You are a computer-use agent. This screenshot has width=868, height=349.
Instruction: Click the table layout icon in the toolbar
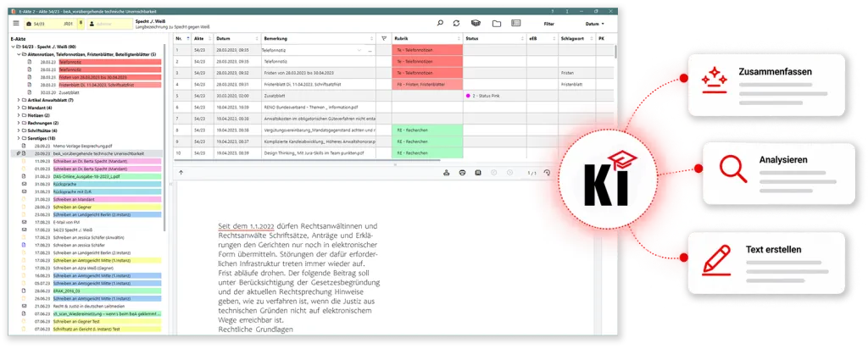pos(516,23)
